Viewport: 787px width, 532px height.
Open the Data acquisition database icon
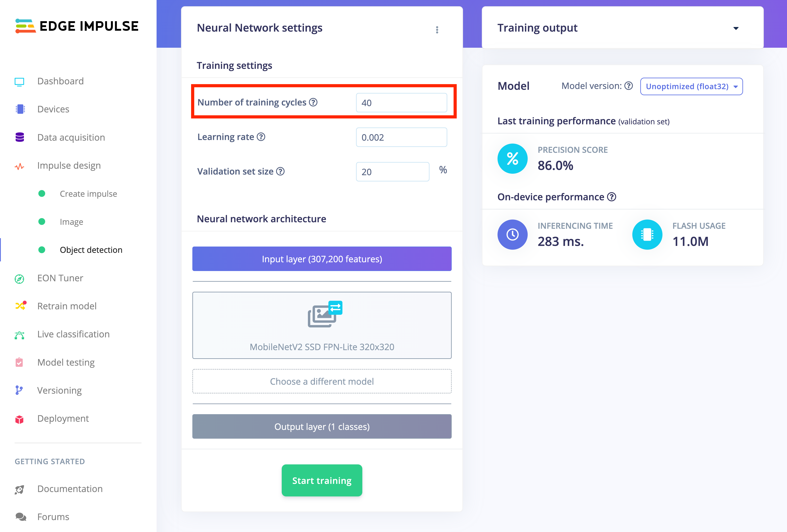(20, 137)
